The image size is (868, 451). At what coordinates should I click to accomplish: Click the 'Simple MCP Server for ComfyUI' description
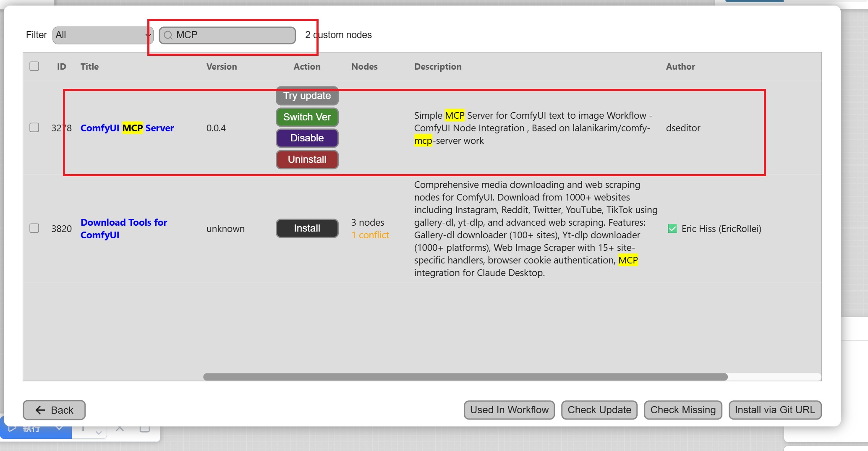tap(533, 128)
